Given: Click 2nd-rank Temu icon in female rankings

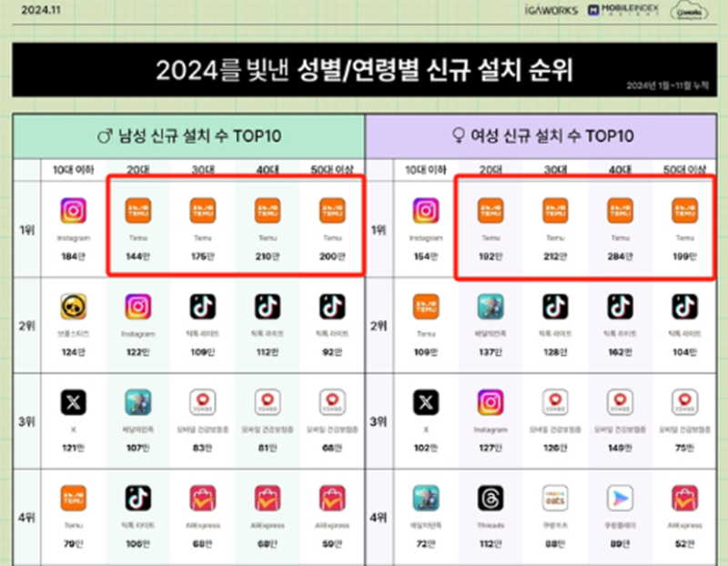Looking at the screenshot, I should click(x=425, y=307).
